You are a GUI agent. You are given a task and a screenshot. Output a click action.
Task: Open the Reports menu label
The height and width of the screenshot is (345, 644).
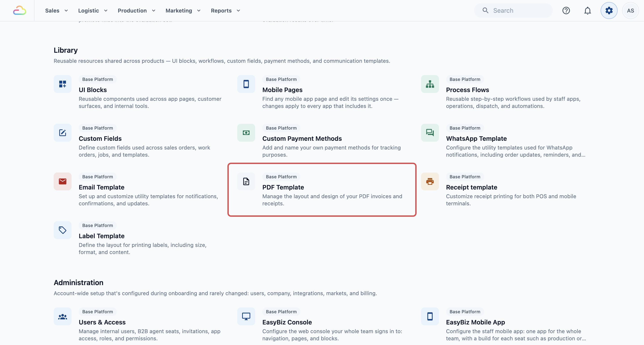click(221, 11)
